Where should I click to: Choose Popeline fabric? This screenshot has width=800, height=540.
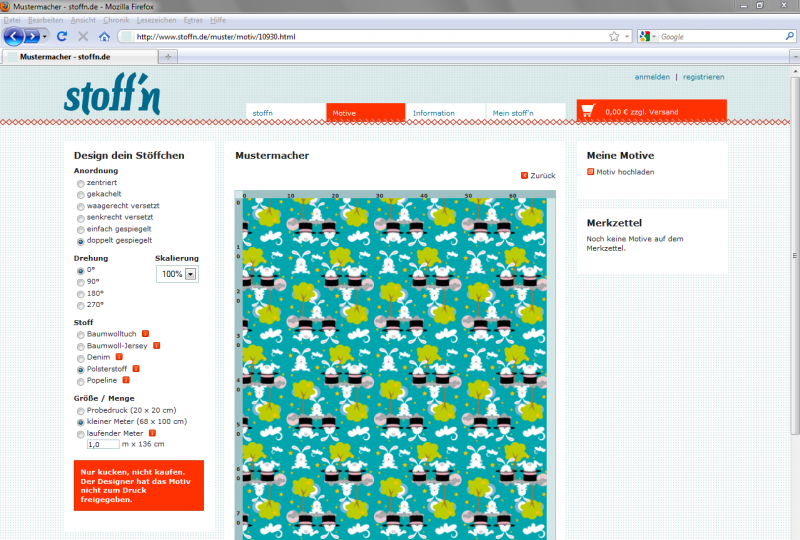(x=81, y=381)
